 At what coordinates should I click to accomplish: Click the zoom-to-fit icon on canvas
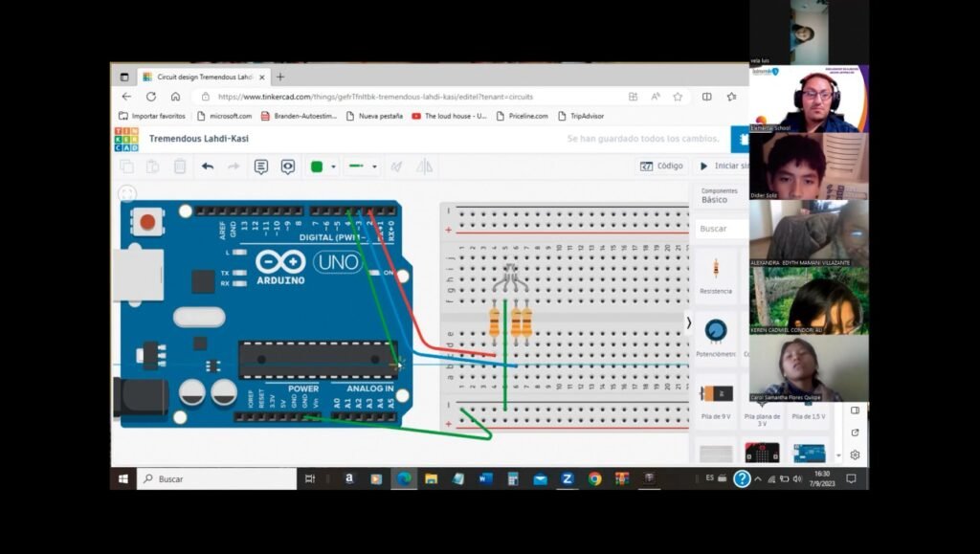127,193
